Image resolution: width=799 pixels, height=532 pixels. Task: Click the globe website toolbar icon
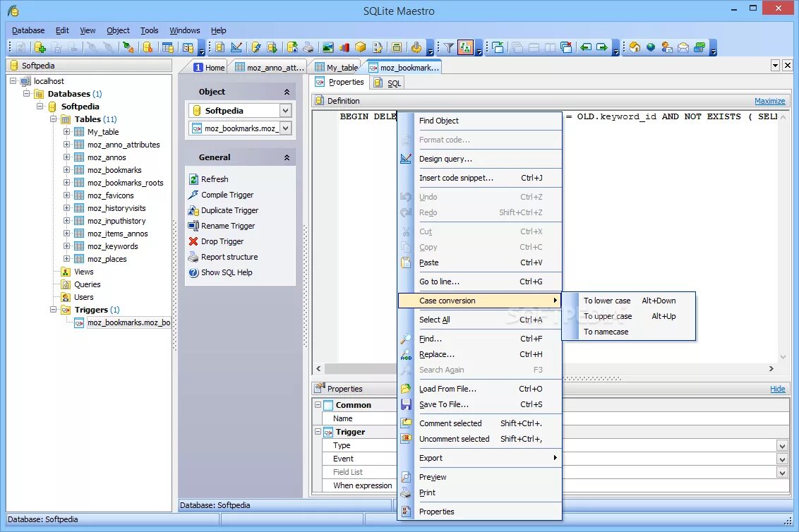coord(651,47)
